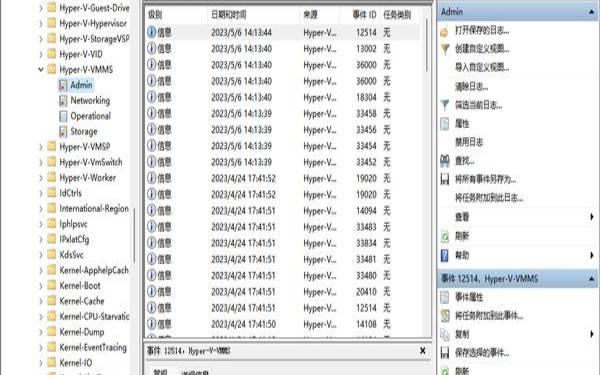Select the Kernel-ApphelpCach tree item
The height and width of the screenshot is (375, 600).
(x=94, y=270)
